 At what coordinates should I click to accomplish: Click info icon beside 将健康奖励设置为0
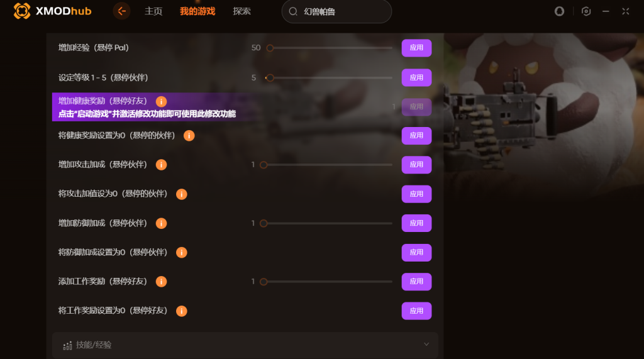pyautogui.click(x=189, y=136)
